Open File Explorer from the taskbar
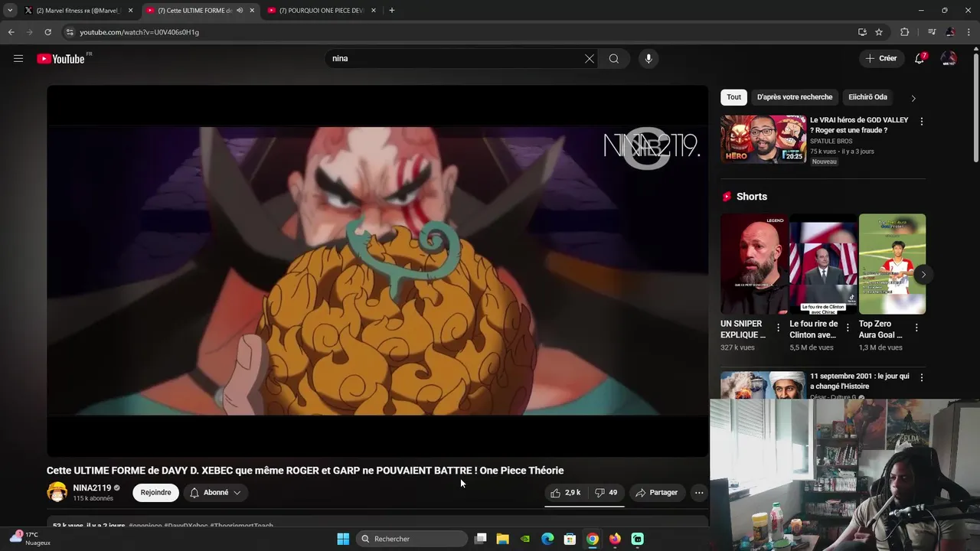Viewport: 980px width, 551px height. pyautogui.click(x=503, y=539)
